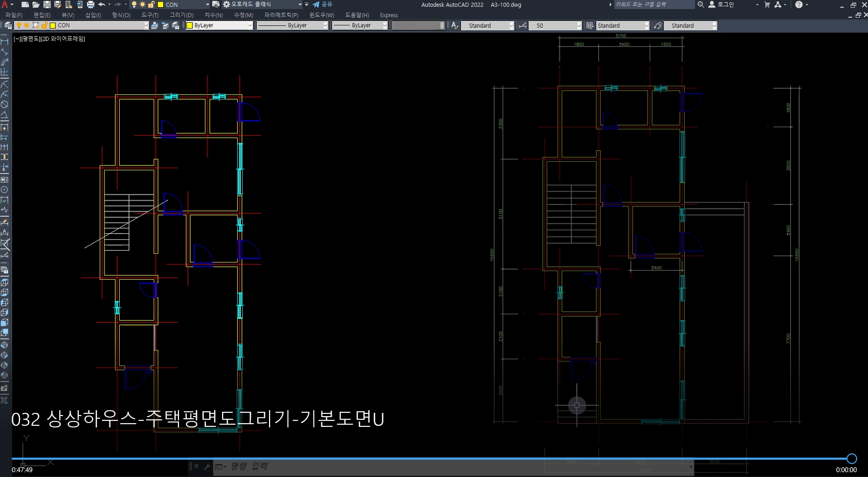Screen dimensions: 868x477
Task: Open the Layer Properties Manager icon
Action: click(8, 25)
